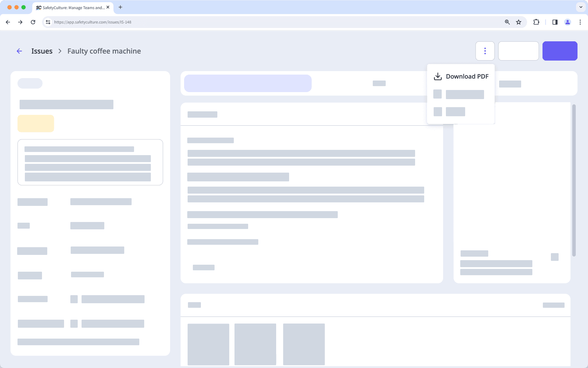Open the browser extensions puzzle icon

coord(535,22)
